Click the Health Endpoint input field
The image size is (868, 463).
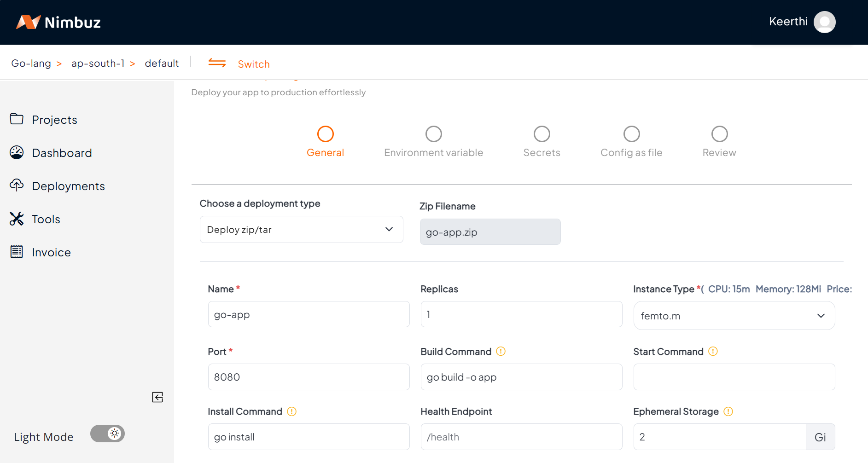coord(521,437)
